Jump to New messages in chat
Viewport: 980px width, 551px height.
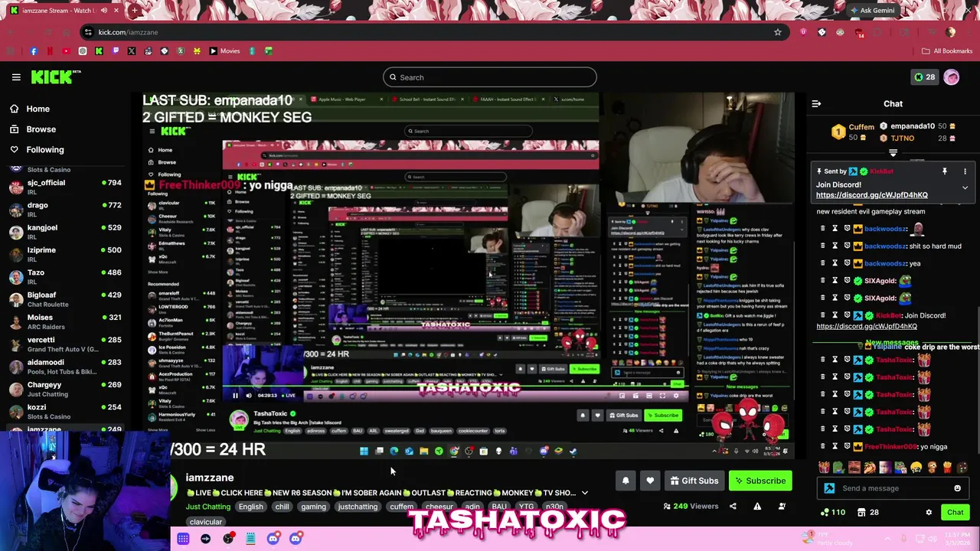pos(890,343)
